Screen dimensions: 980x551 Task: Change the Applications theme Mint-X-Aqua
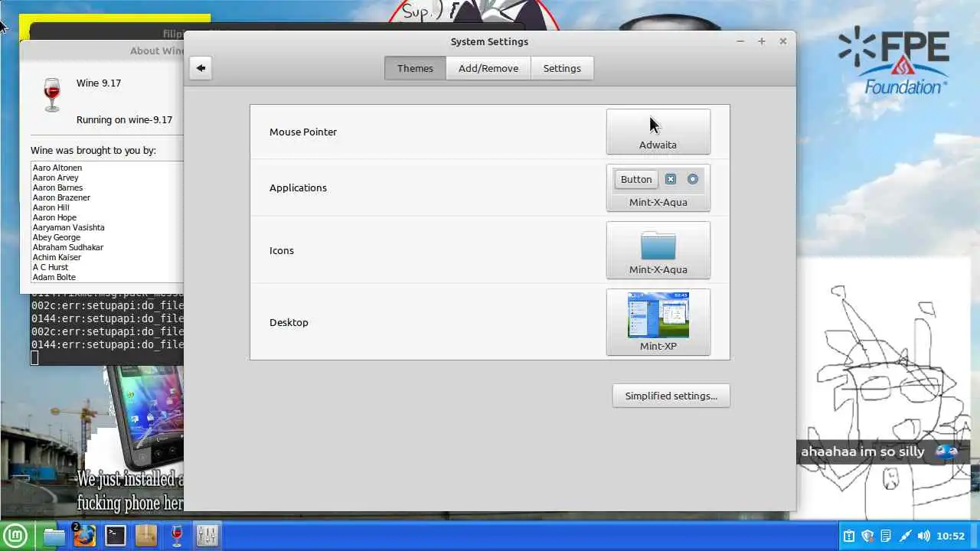click(658, 187)
